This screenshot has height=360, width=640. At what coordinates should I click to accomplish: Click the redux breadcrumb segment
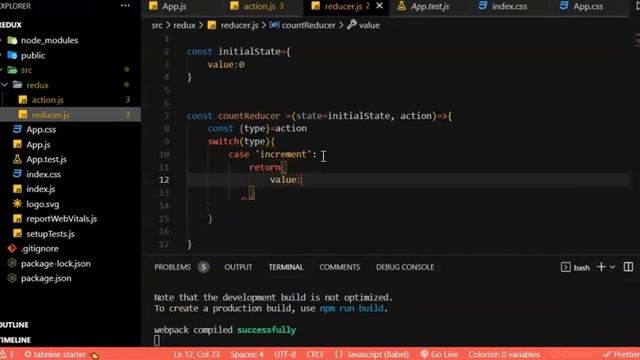click(184, 25)
